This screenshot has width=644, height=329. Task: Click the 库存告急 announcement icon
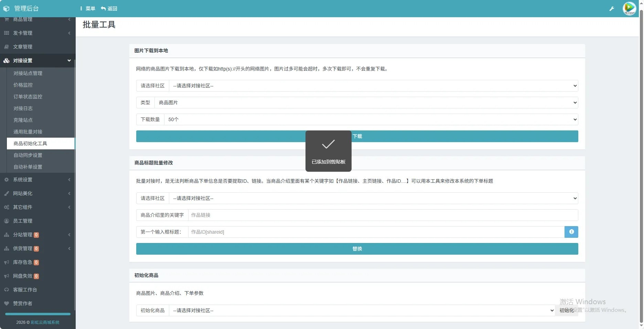coord(6,262)
